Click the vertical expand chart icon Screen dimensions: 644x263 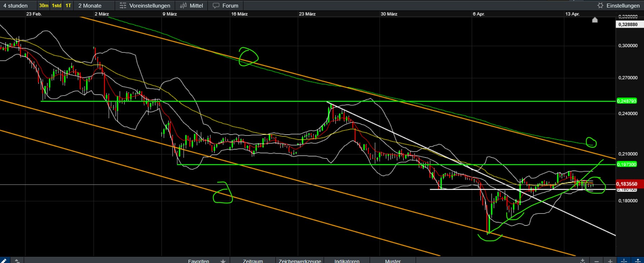click(638, 260)
